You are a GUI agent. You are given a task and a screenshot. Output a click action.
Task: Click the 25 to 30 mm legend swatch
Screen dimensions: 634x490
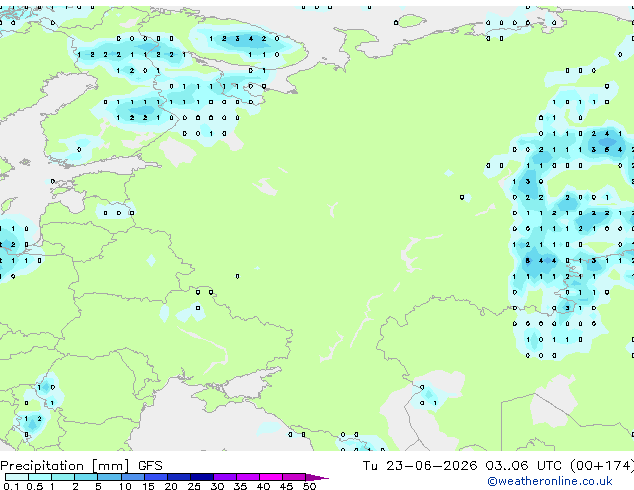pos(202,477)
